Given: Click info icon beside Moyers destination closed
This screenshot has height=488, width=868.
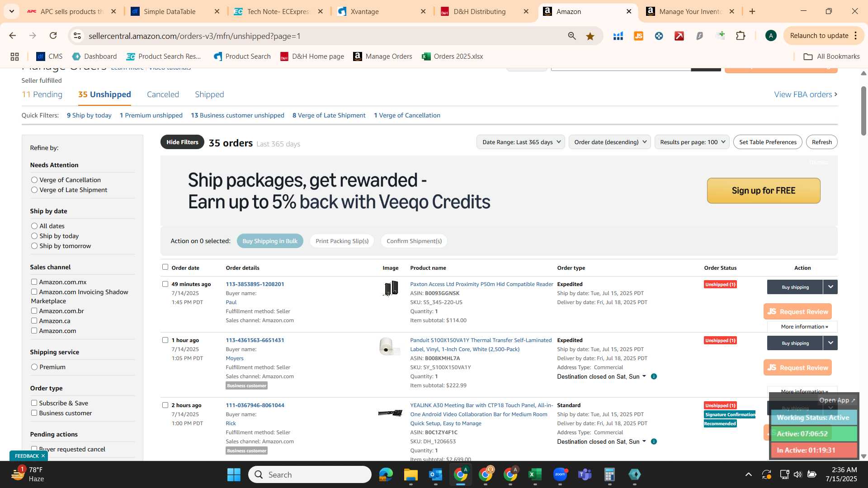Looking at the screenshot, I should [654, 376].
